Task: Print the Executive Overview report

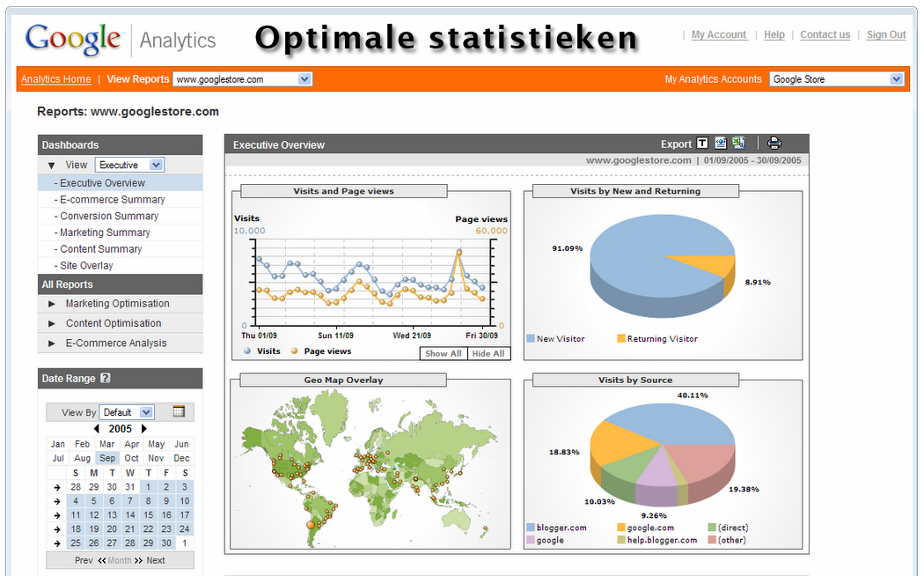Action: [774, 144]
